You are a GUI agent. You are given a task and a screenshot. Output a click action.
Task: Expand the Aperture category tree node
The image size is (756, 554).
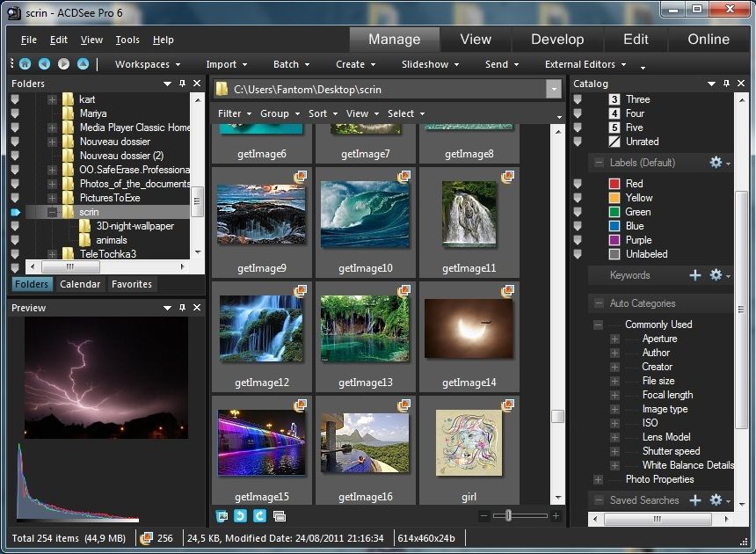pos(614,339)
